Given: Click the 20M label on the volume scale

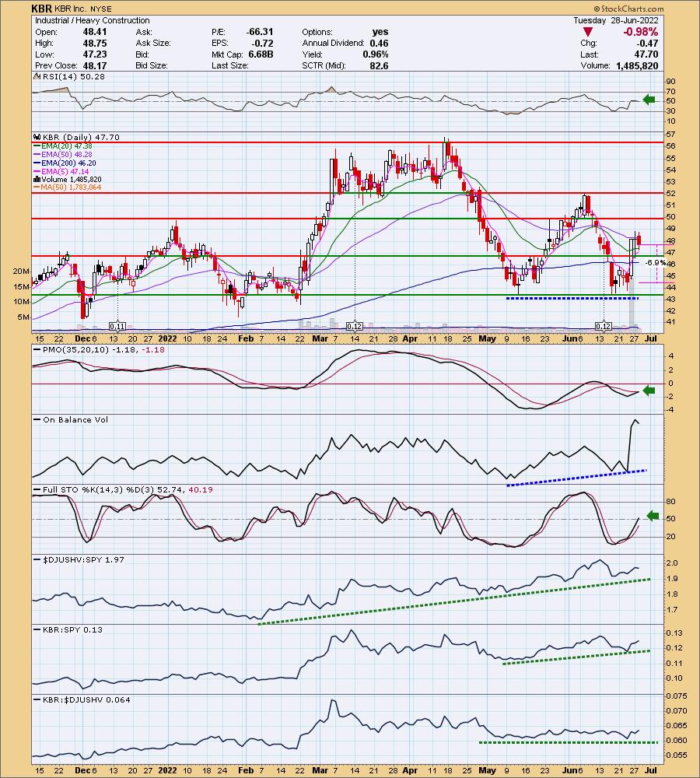Looking at the screenshot, I should point(21,271).
